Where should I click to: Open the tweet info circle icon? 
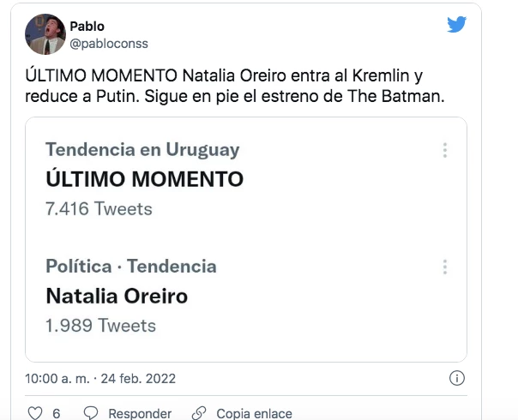(457, 378)
